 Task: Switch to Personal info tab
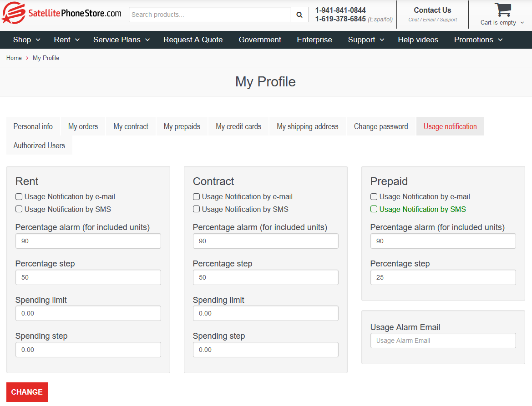[33, 126]
